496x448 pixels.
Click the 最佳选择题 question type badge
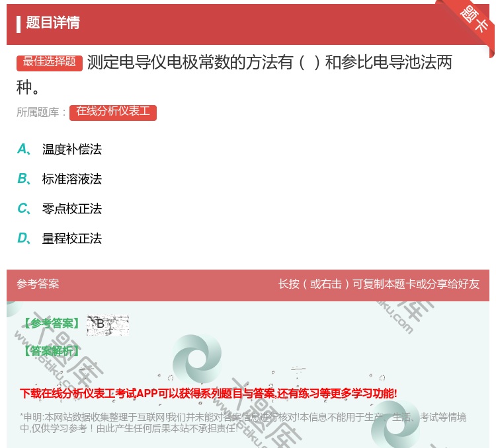[50, 63]
